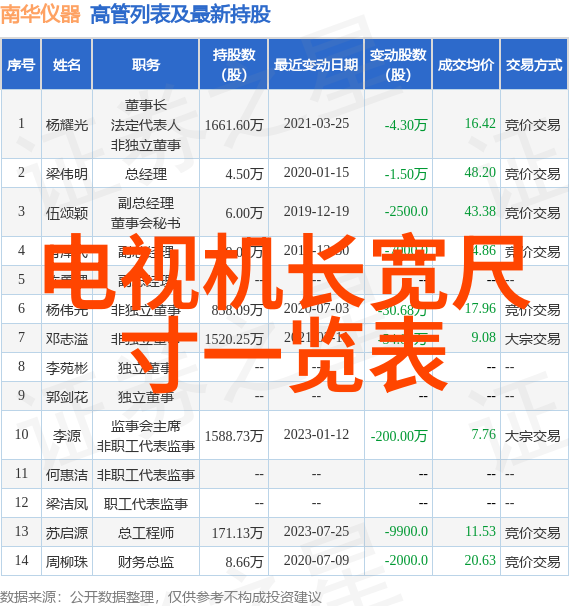Click the shareholding value 8.66万
The height and width of the screenshot is (606, 569).
click(245, 562)
